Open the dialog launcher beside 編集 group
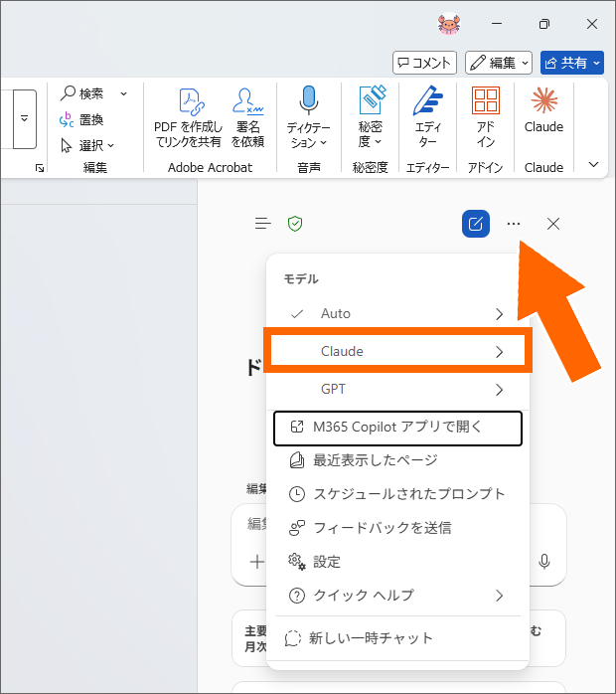Image resolution: width=616 pixels, height=694 pixels. point(40,168)
